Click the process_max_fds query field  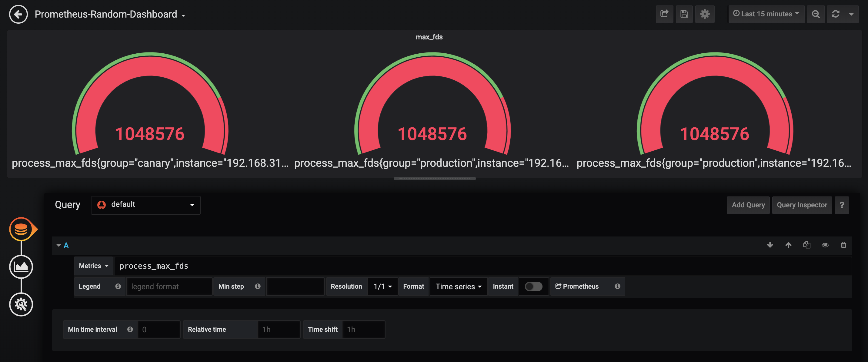point(483,266)
